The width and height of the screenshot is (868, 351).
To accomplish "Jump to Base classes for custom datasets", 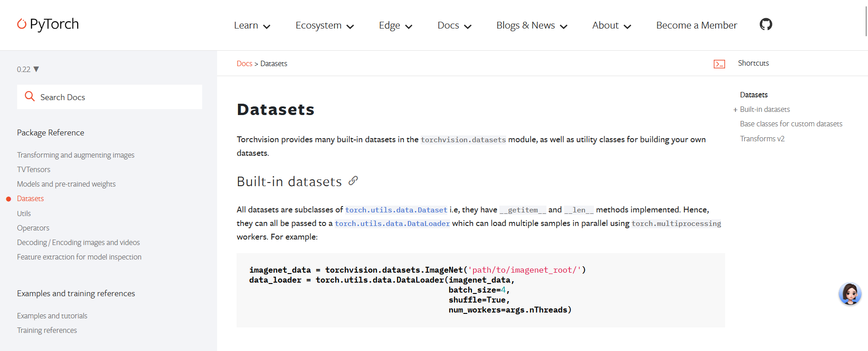I will click(791, 124).
